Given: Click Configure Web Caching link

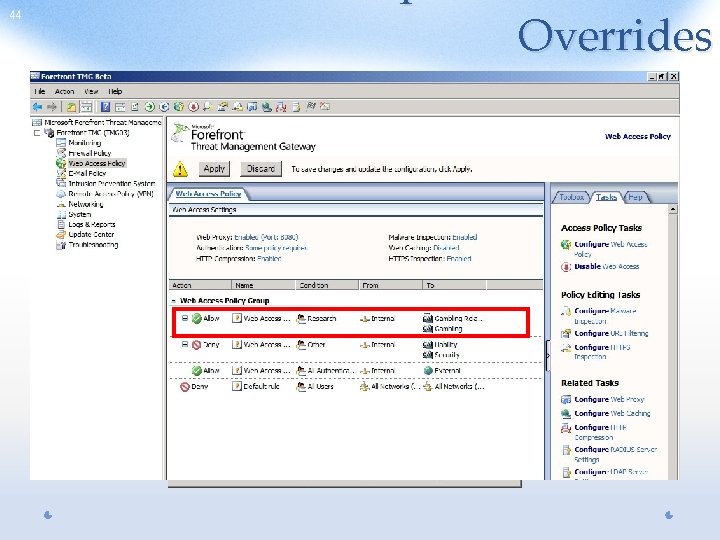Looking at the screenshot, I should [x=612, y=413].
